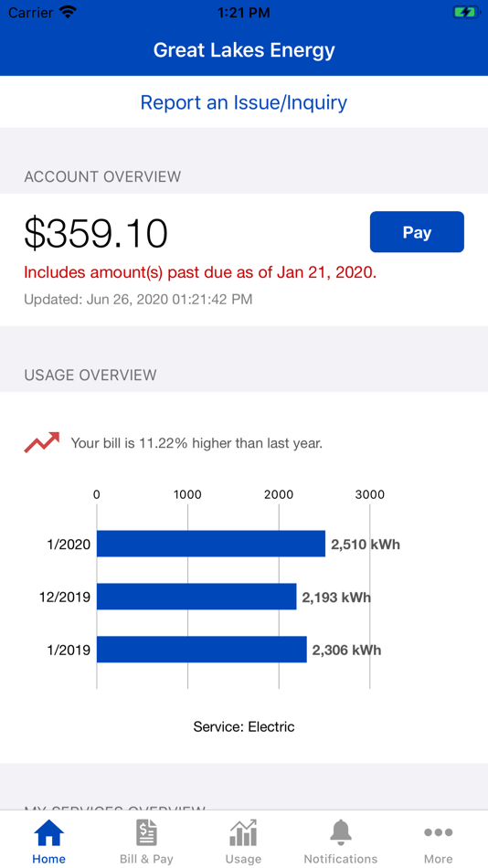Open the Notifications bell icon
Viewport: 488px width, 868px height.
pos(341,832)
